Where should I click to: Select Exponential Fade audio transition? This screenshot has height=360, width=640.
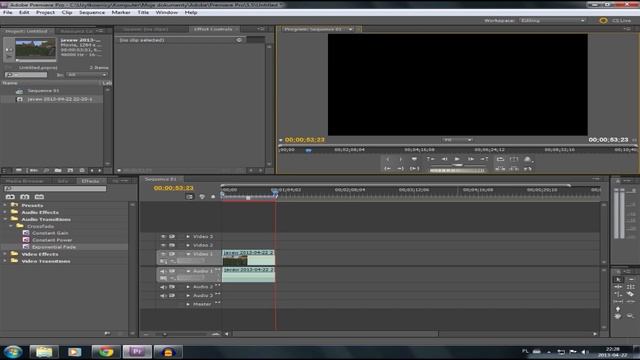[54, 247]
